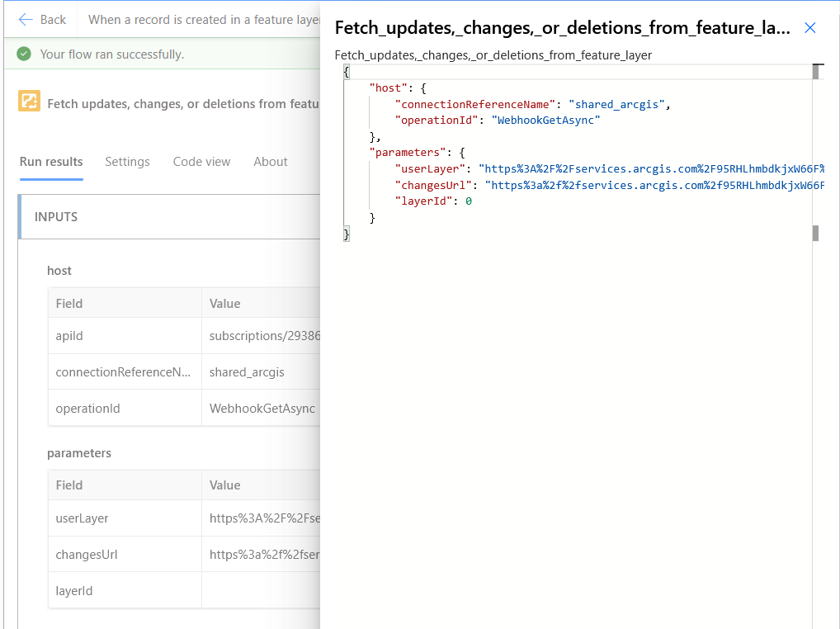Close the code panel with the X
Image resolution: width=840 pixels, height=629 pixels.
pos(809,27)
